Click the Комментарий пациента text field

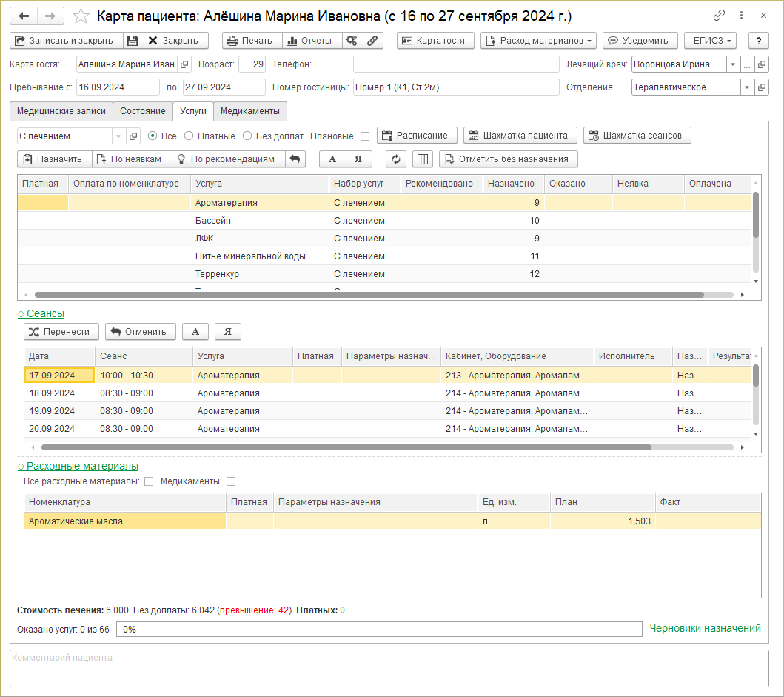[x=389, y=668]
